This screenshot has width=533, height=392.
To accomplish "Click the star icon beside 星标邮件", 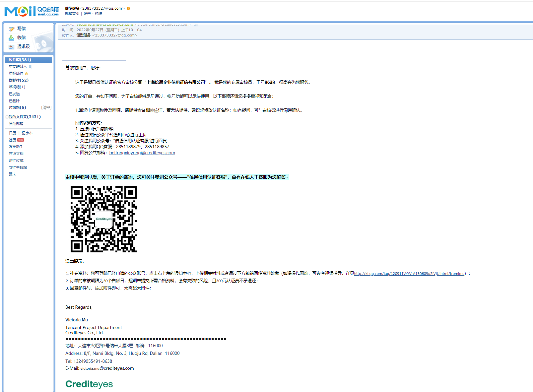I will click(27, 73).
